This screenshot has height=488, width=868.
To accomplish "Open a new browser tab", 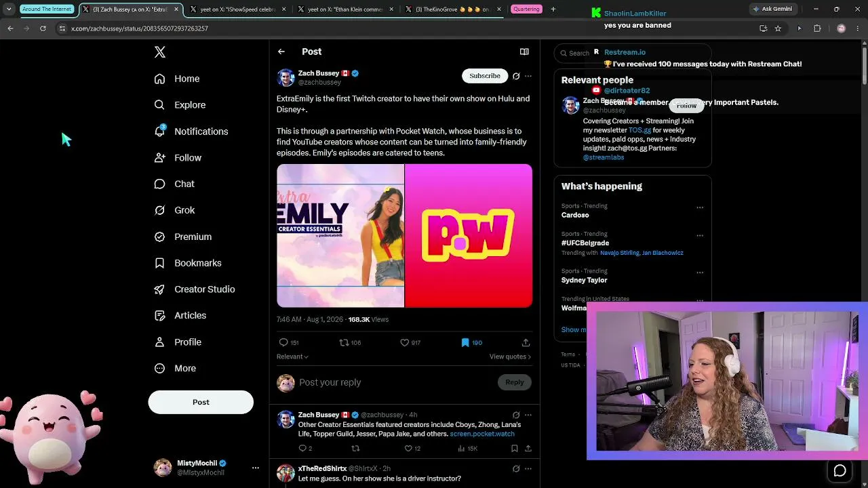I will tap(553, 9).
